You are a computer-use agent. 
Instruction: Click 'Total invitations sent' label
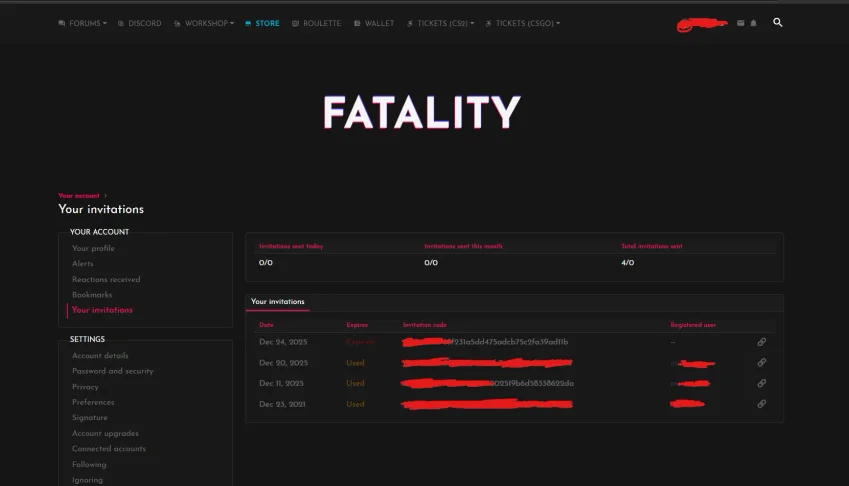tap(651, 246)
